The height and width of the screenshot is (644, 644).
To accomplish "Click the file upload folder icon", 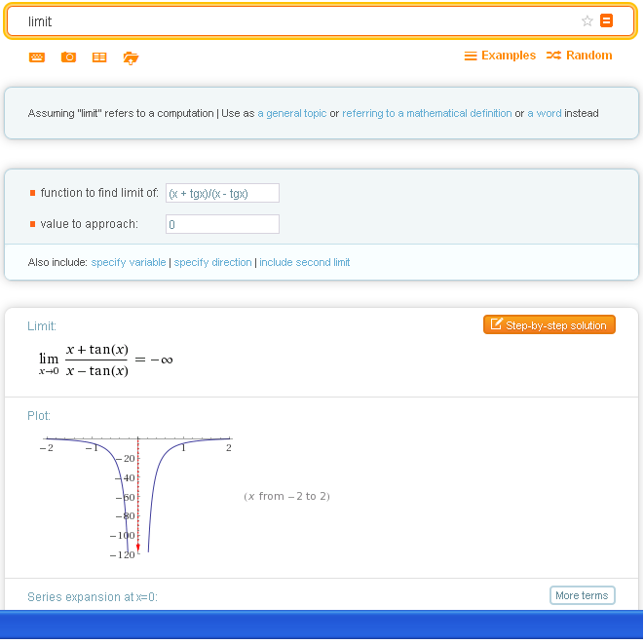I will pos(131,57).
